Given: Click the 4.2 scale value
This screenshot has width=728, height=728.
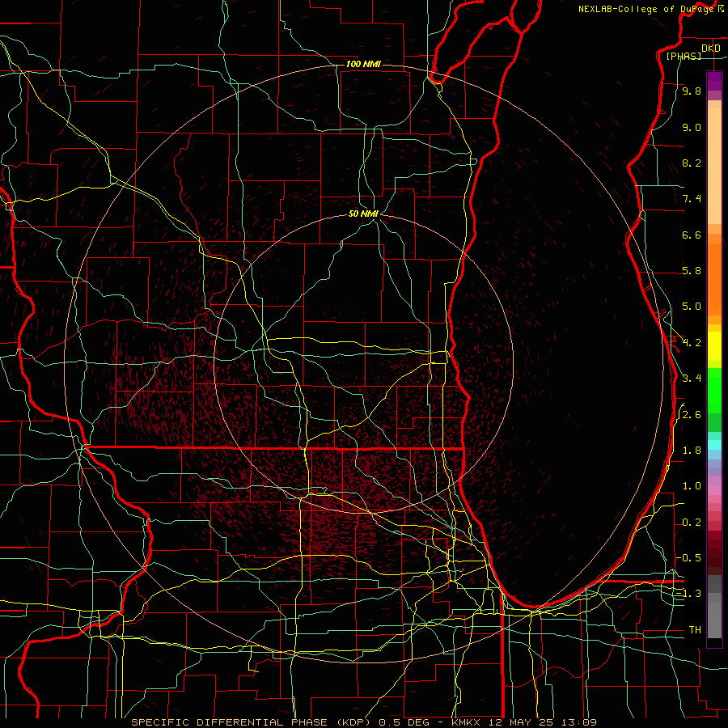Looking at the screenshot, I should pos(692,343).
